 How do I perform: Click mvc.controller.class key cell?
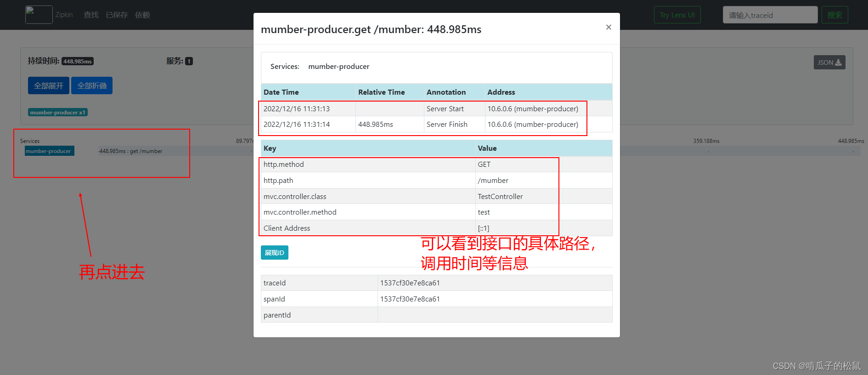click(368, 196)
